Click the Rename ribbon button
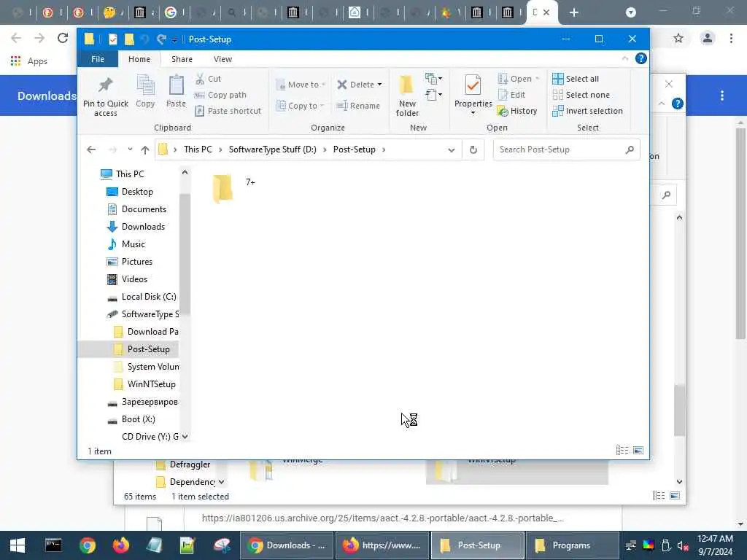747x560 pixels. tap(358, 106)
